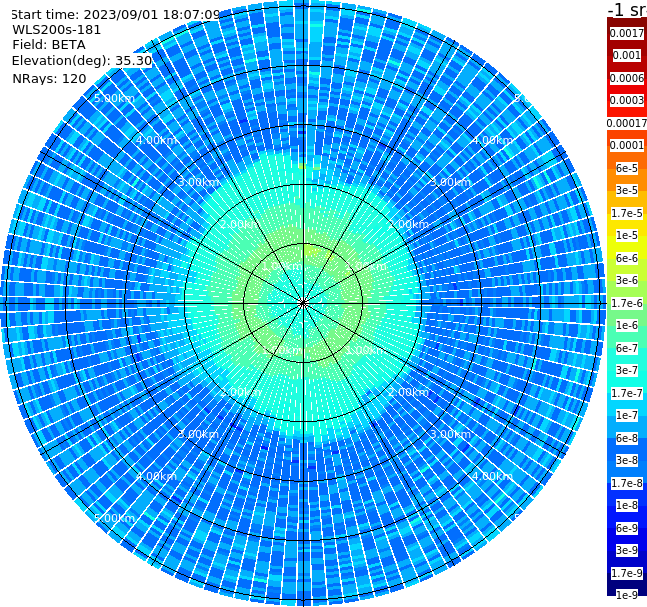Select the 1e-5 colorbar value
This screenshot has width=647, height=607.
627,235
